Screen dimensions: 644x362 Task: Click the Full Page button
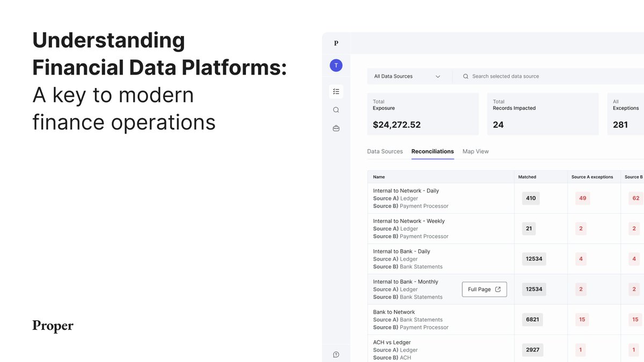[484, 289]
